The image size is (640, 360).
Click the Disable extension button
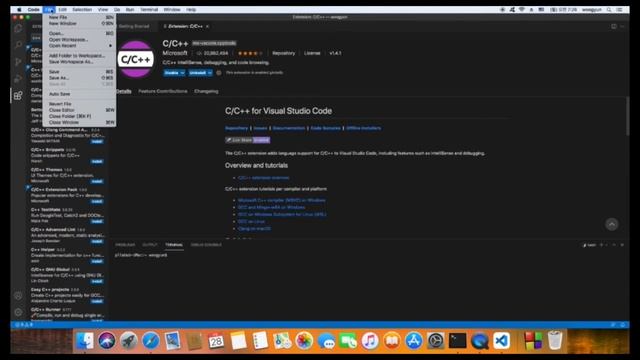click(x=171, y=73)
